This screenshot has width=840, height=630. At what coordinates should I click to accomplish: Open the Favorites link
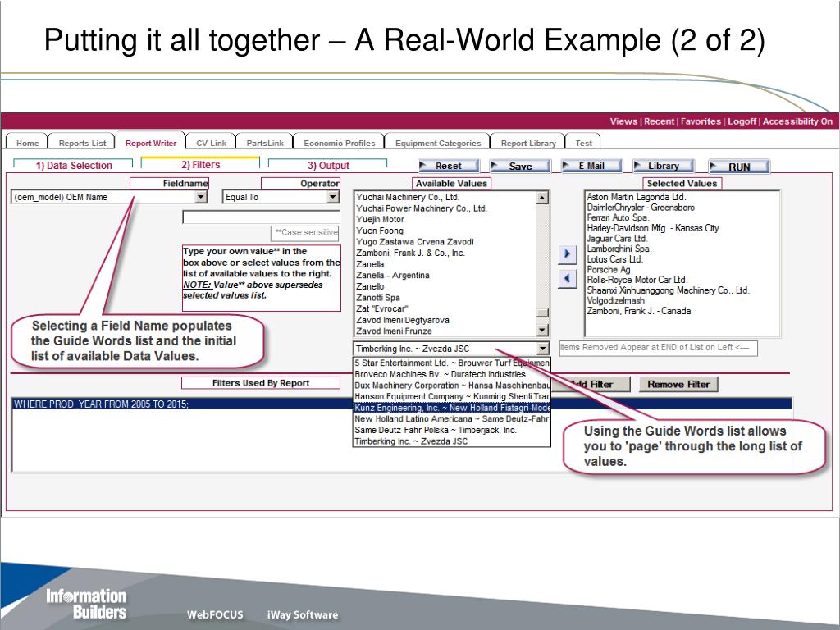tap(701, 121)
